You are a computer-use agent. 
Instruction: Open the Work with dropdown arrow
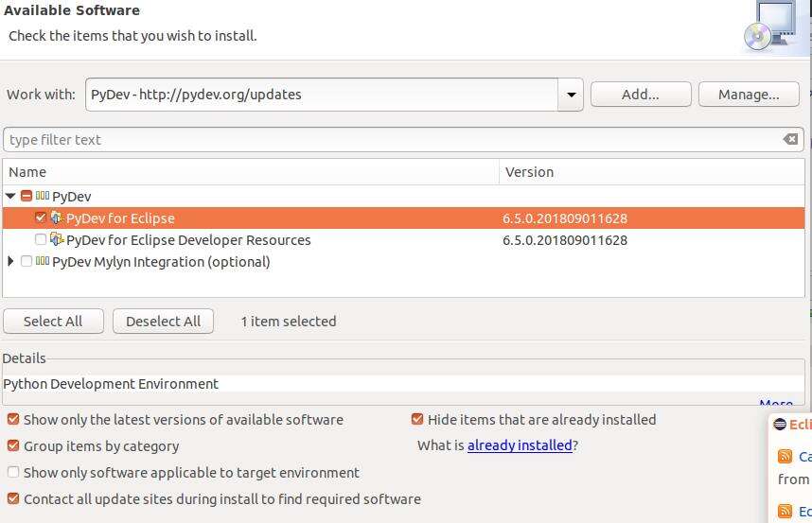tap(572, 95)
